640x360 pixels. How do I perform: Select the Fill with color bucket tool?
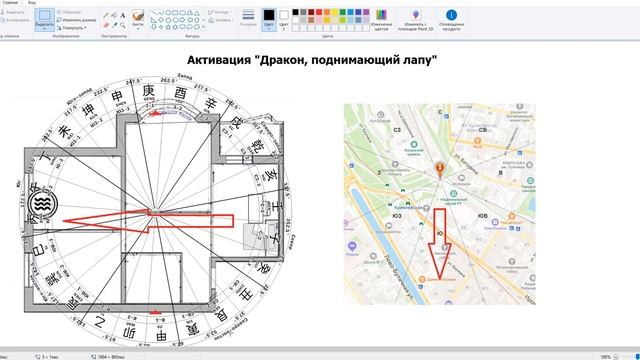(x=114, y=15)
